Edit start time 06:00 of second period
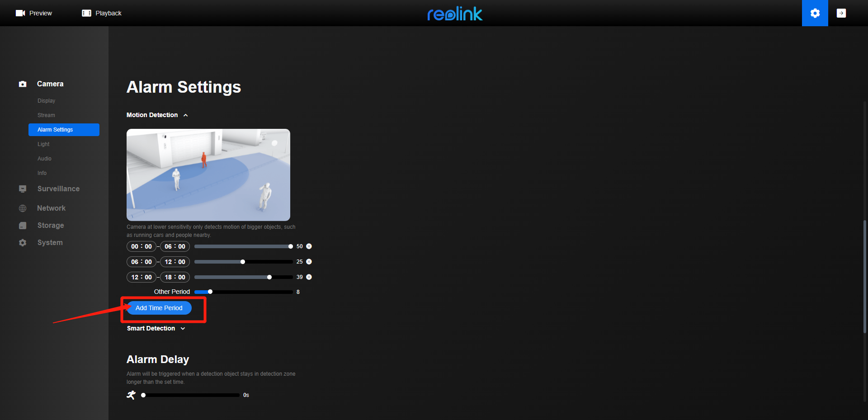The width and height of the screenshot is (868, 420). click(142, 262)
